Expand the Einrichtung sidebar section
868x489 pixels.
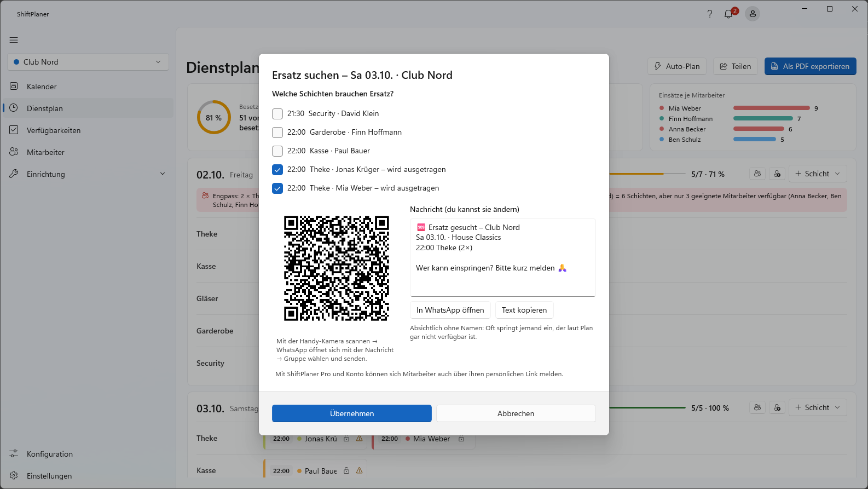pos(88,174)
